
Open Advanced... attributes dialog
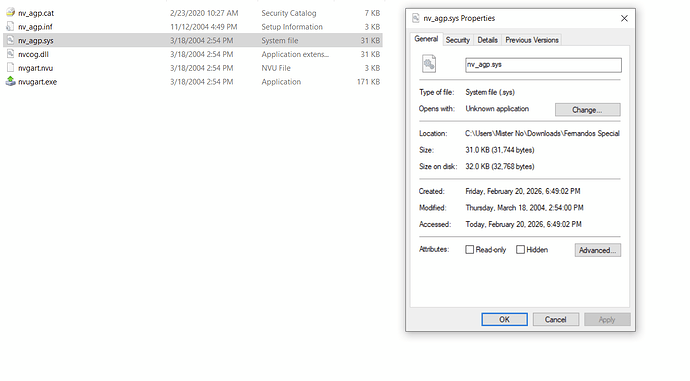(598, 250)
